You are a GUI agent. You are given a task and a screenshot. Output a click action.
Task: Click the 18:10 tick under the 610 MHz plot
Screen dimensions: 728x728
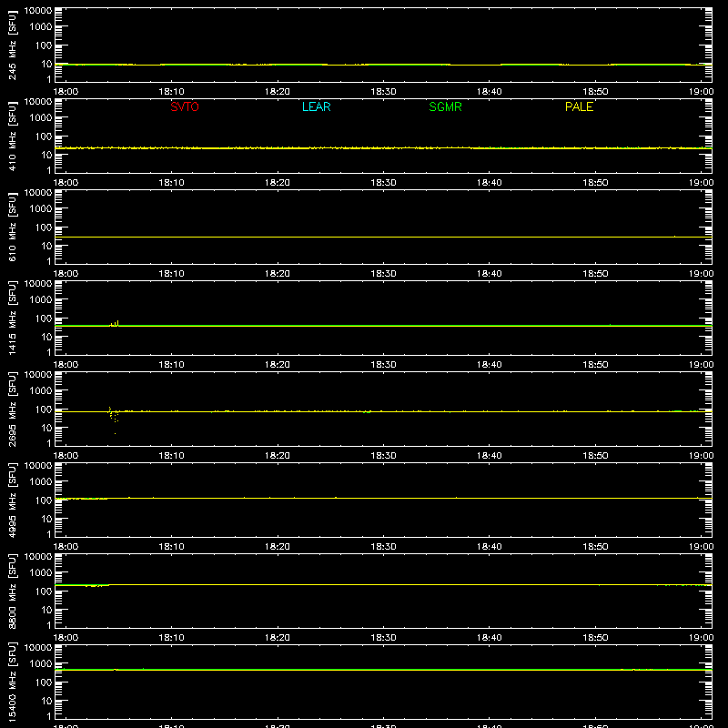(x=171, y=274)
